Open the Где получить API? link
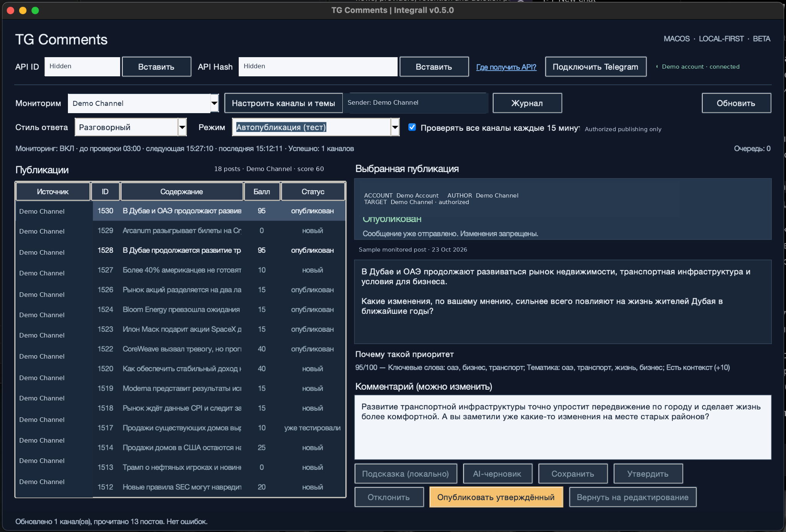Image resolution: width=786 pixels, height=532 pixels. (x=506, y=67)
